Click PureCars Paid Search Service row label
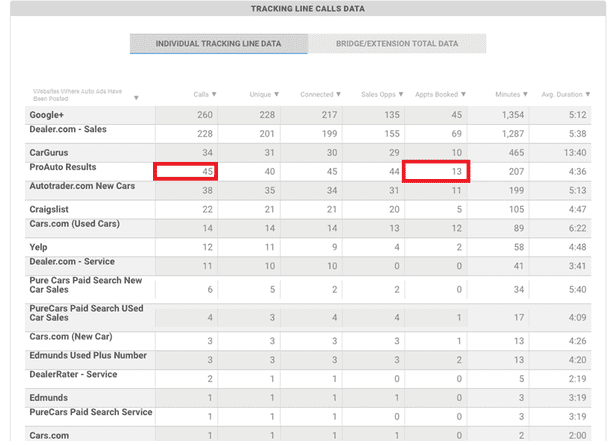This screenshot has height=445, width=611. 91,412
